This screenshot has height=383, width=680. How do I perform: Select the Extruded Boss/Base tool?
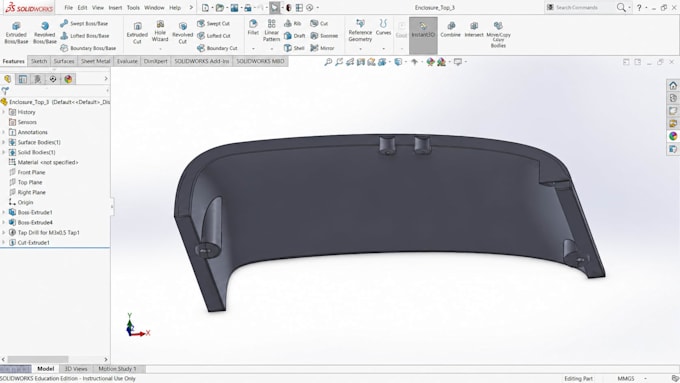pyautogui.click(x=16, y=33)
